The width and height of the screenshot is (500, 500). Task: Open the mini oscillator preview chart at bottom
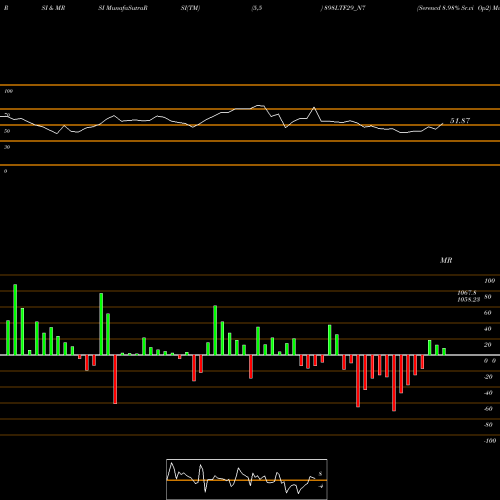click(247, 479)
